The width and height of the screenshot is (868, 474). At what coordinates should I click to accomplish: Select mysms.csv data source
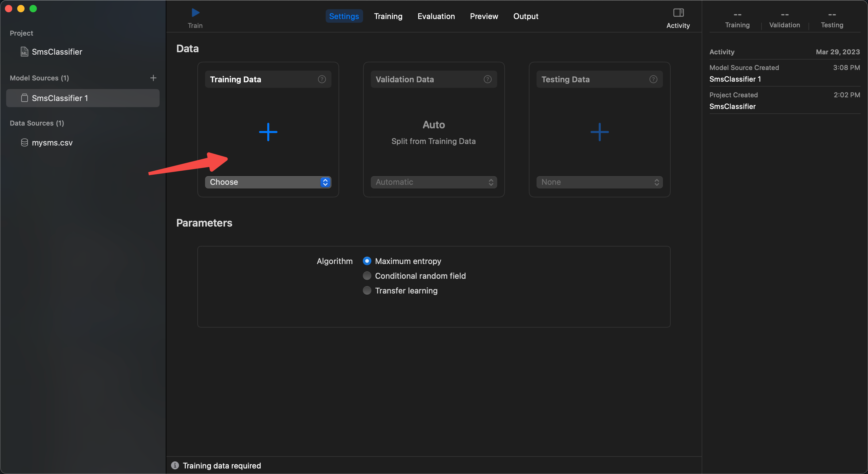(52, 143)
